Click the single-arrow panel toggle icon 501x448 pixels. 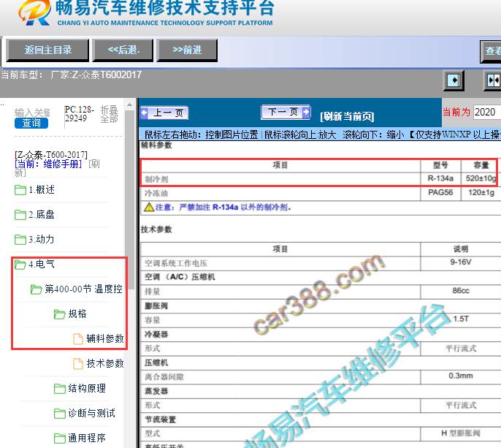coord(454,80)
